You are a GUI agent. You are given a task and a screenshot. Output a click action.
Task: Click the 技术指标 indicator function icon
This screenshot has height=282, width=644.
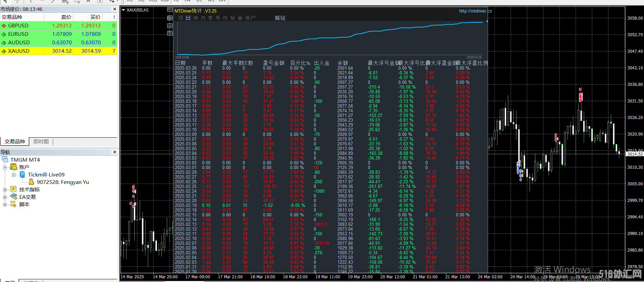click(14, 189)
